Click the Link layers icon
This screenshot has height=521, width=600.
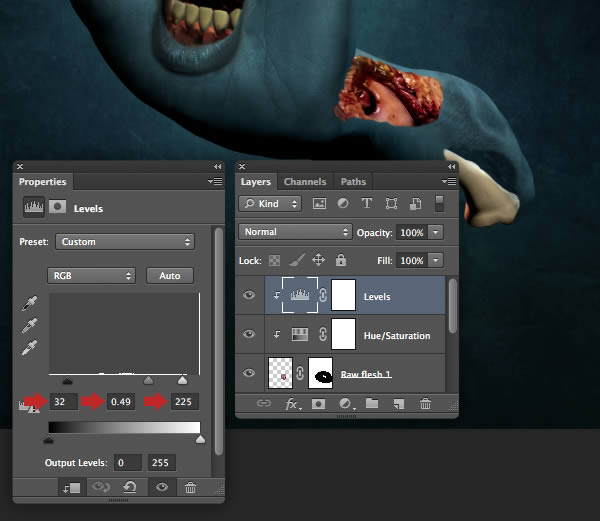[264, 404]
